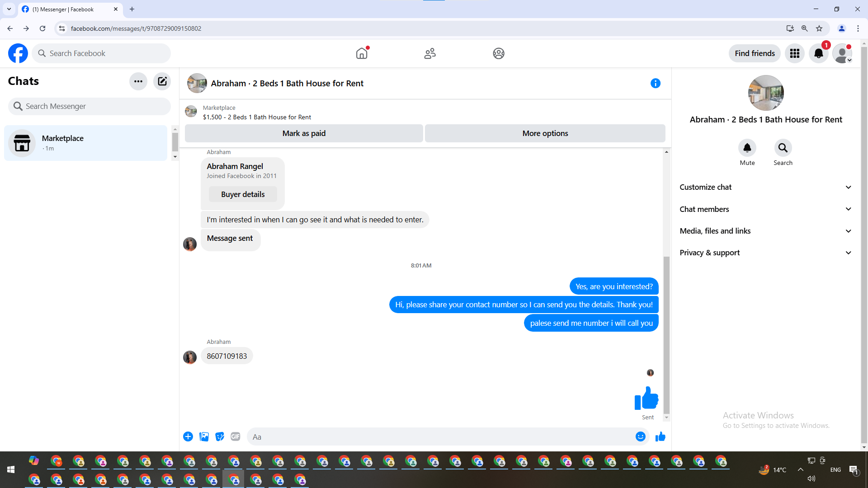Choose a sticker from the composer
868x488 pixels.
point(220,436)
